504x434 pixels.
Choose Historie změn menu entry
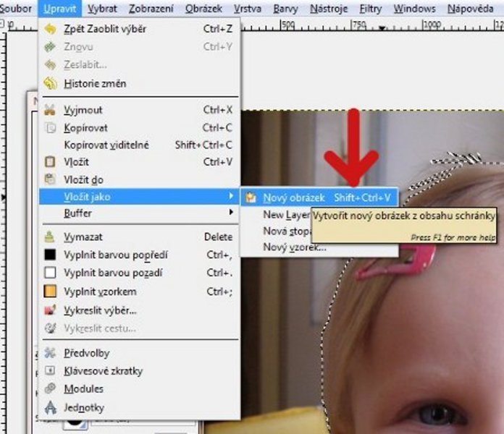pos(139,83)
